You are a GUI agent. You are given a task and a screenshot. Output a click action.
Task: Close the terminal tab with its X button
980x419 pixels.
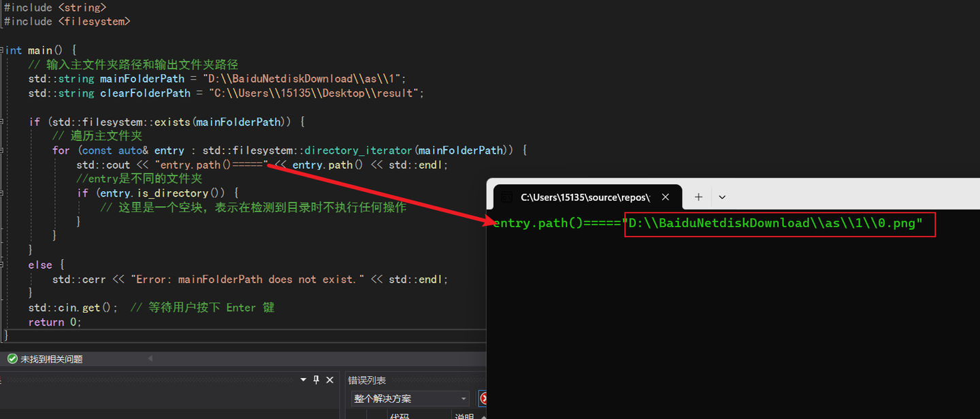(x=665, y=197)
